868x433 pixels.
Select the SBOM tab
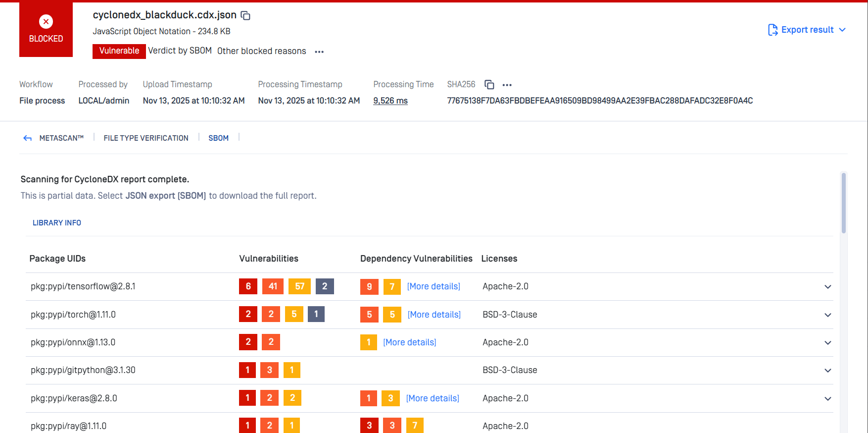218,138
